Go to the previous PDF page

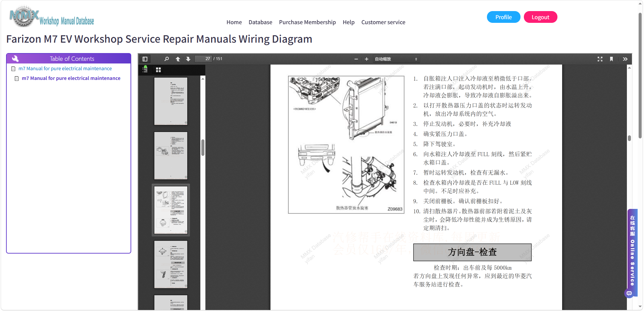pos(178,59)
